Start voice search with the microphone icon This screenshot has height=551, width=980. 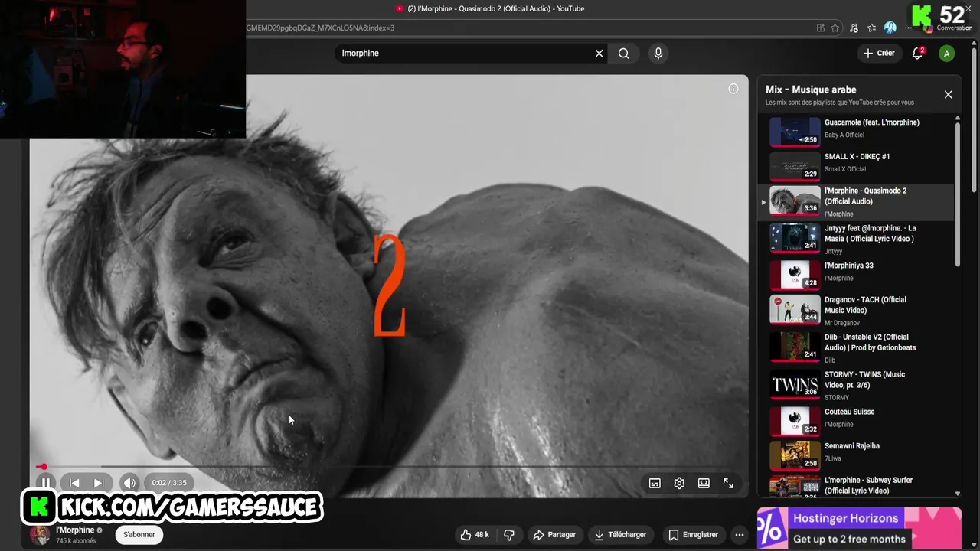click(x=658, y=53)
